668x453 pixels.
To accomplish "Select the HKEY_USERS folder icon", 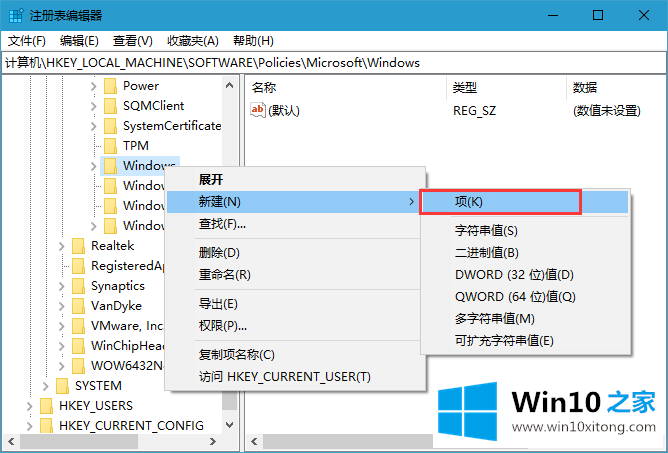I will 47,406.
